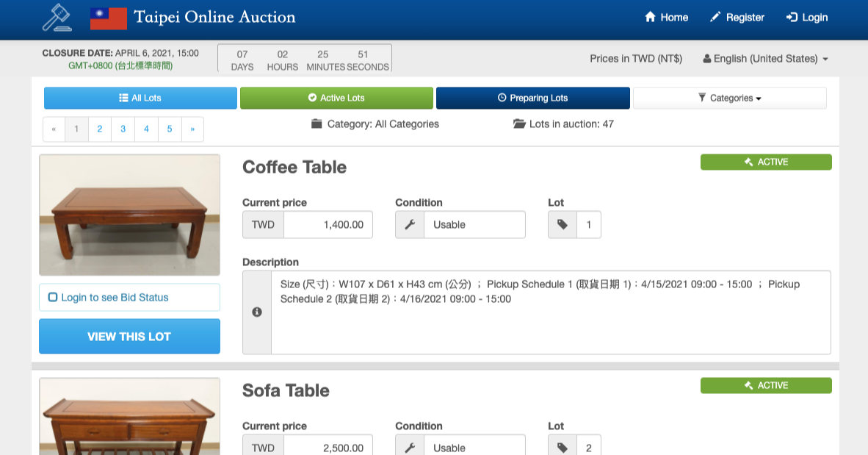Go to the next page arrow in pagination
This screenshot has width=868, height=455.
192,129
